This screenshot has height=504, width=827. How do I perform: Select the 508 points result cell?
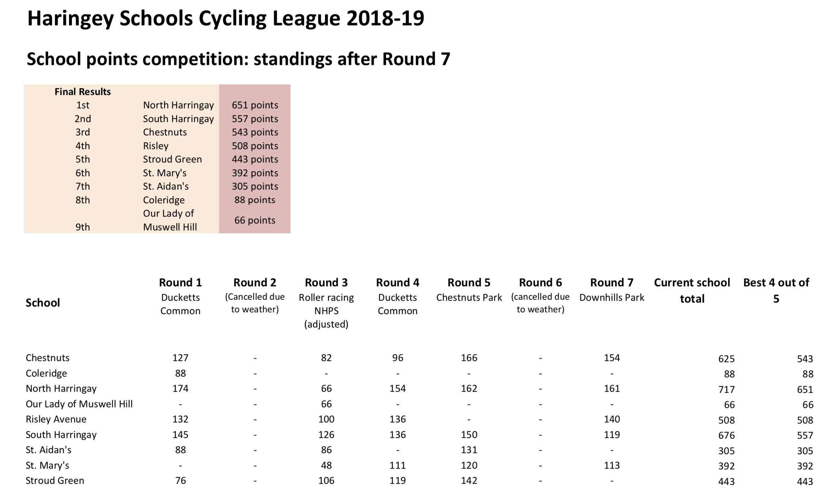(255, 146)
